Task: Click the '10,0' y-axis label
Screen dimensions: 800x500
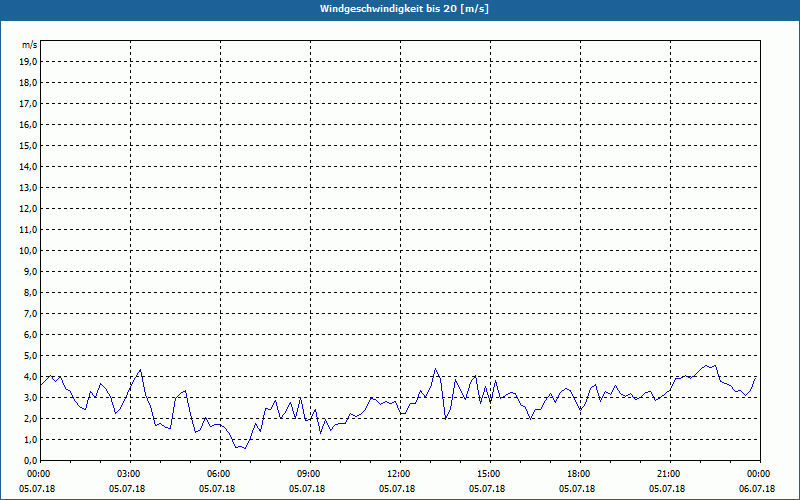Action: (x=28, y=251)
